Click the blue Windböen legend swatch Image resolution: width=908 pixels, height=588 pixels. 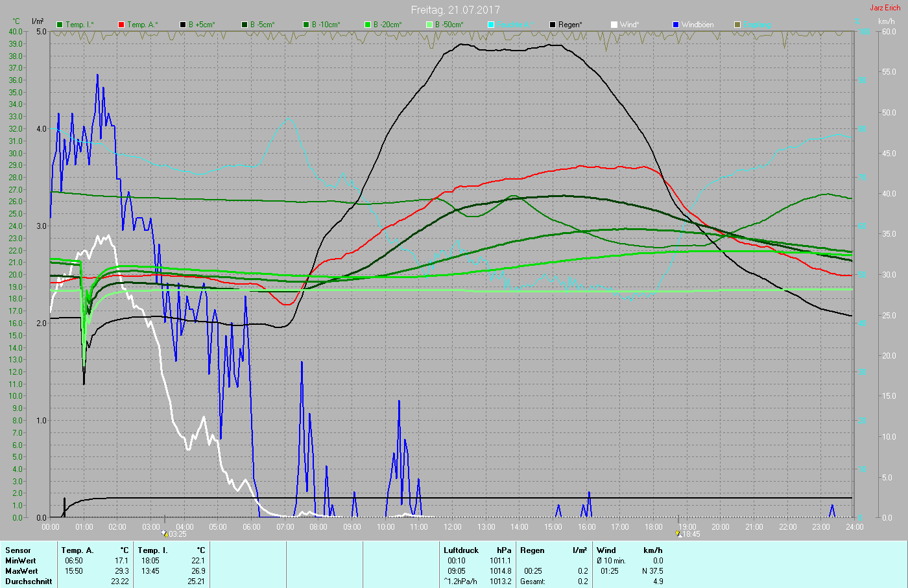[675, 25]
